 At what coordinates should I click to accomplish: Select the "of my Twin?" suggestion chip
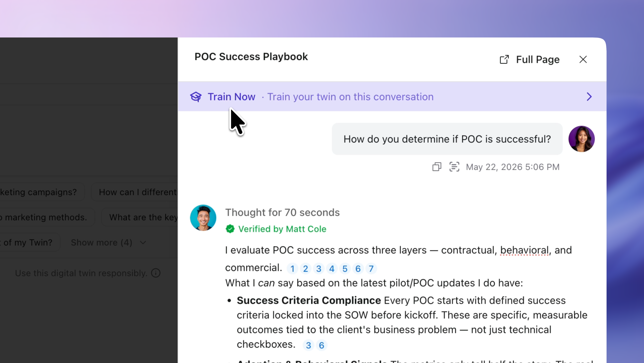tap(30, 242)
